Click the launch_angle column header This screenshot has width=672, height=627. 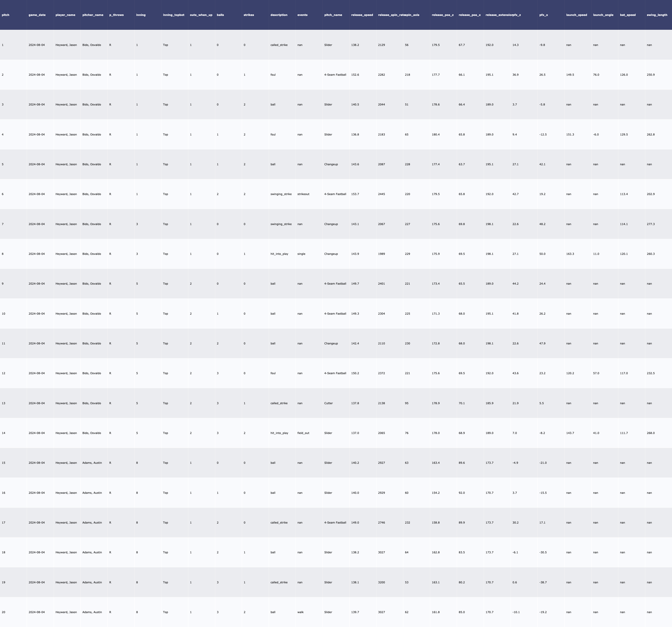coord(603,15)
